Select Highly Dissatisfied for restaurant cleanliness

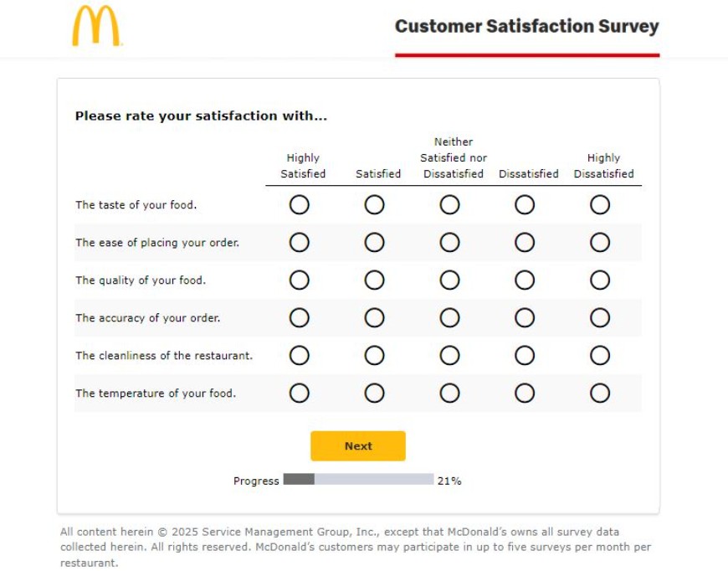[x=598, y=355]
